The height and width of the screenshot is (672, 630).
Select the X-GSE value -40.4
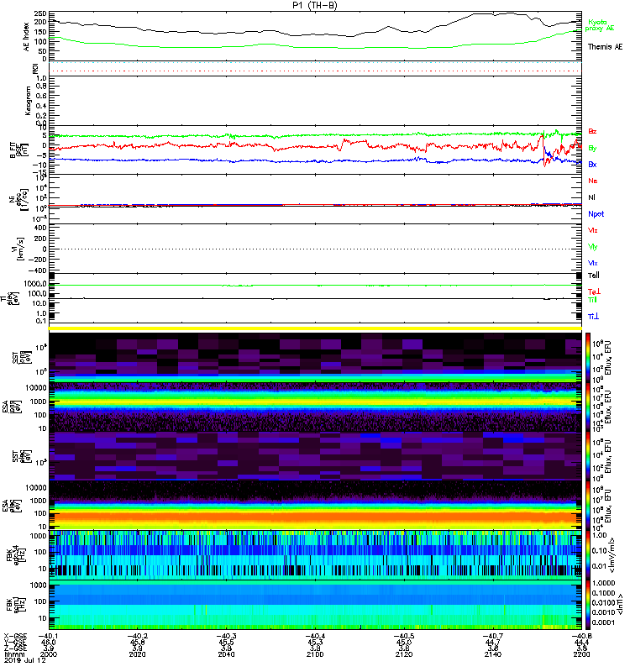coord(315,636)
